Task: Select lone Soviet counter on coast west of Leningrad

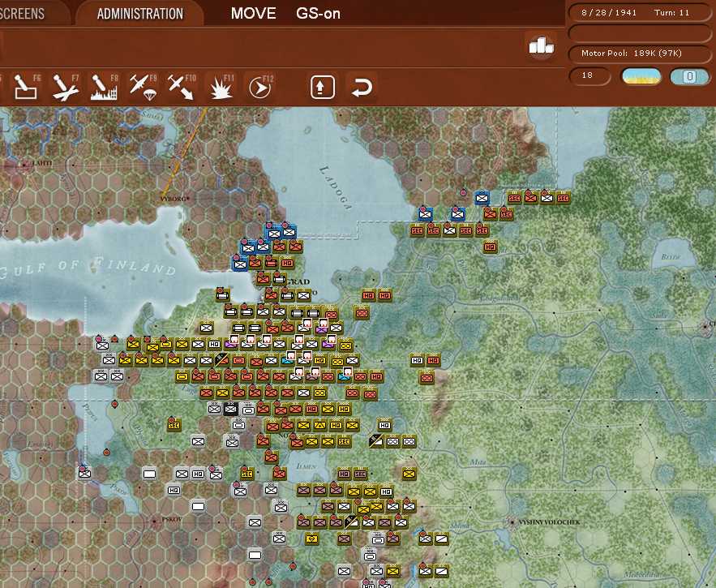Action: [x=222, y=294]
